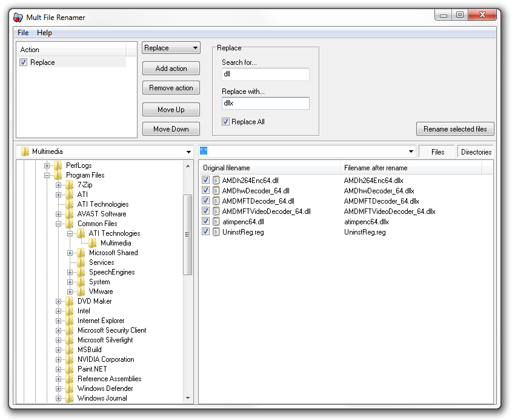This screenshot has height=420, width=512.
Task: Click inside the Replace with text field
Action: coord(267,104)
